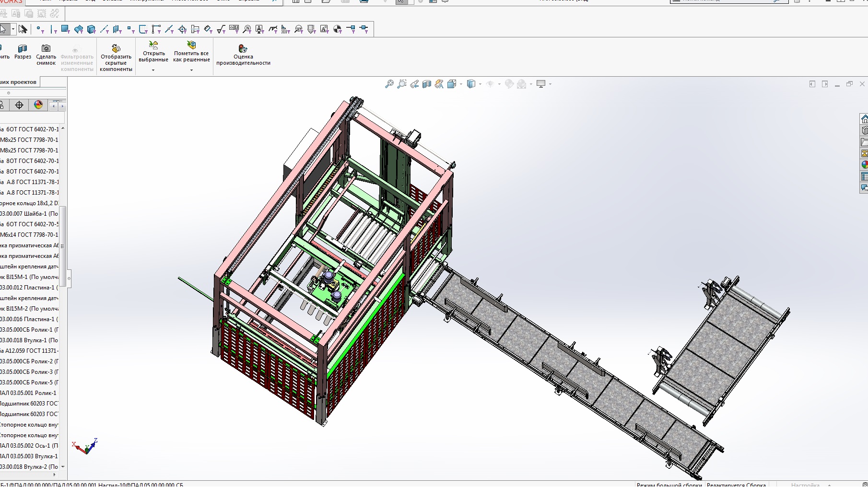Select tree item Подшипник 60203 ГОСТ
The image size is (868, 487).
(29, 404)
